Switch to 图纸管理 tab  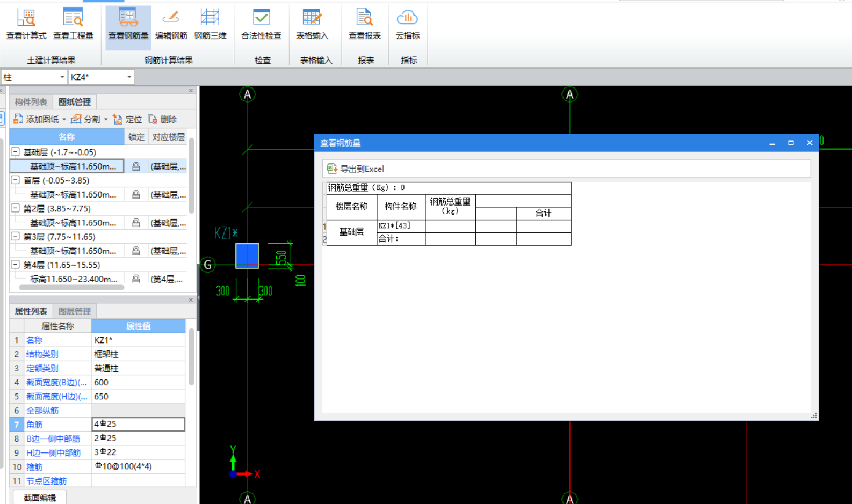pos(75,102)
